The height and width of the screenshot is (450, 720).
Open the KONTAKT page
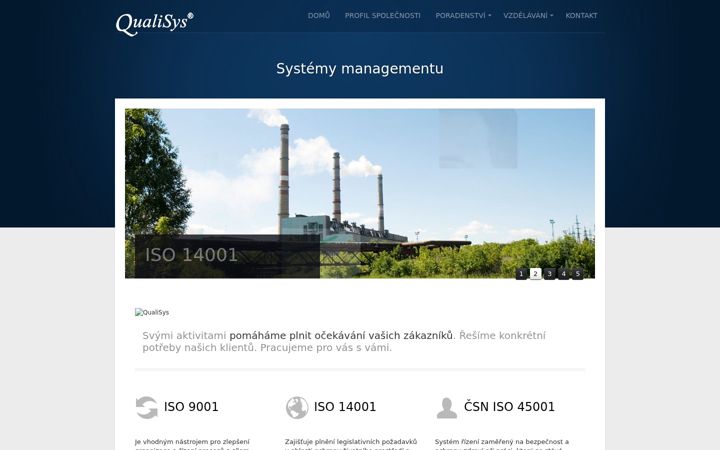tap(581, 16)
